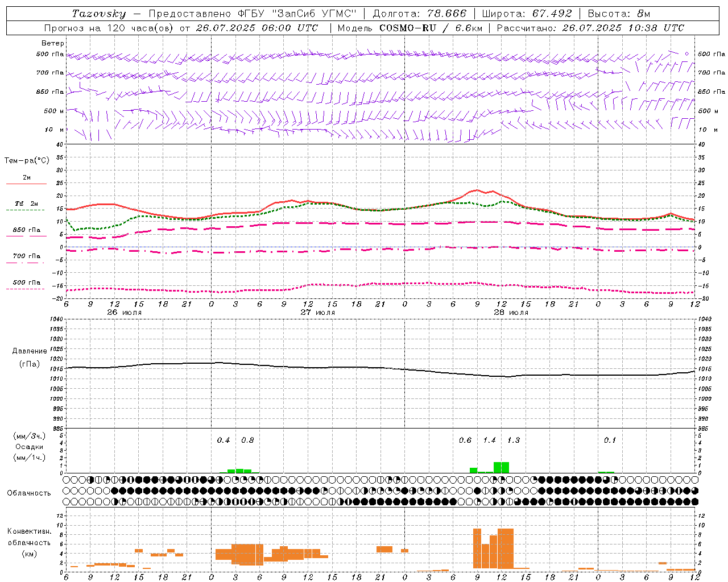Screen dimensions: 728x582
Task: Click the "Рассчитано: 26.07.2025 10:38 UTC" timestamp
Action: tap(590, 28)
